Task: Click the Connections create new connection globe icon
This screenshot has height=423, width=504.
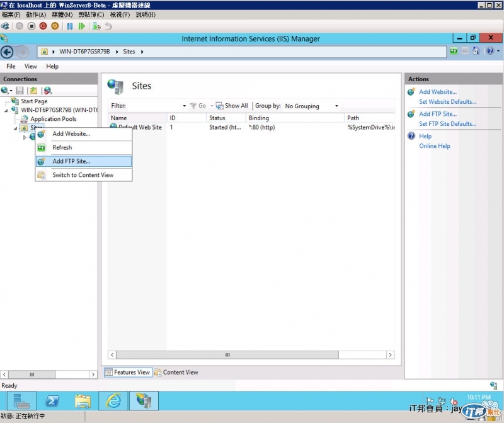Action: click(4, 91)
